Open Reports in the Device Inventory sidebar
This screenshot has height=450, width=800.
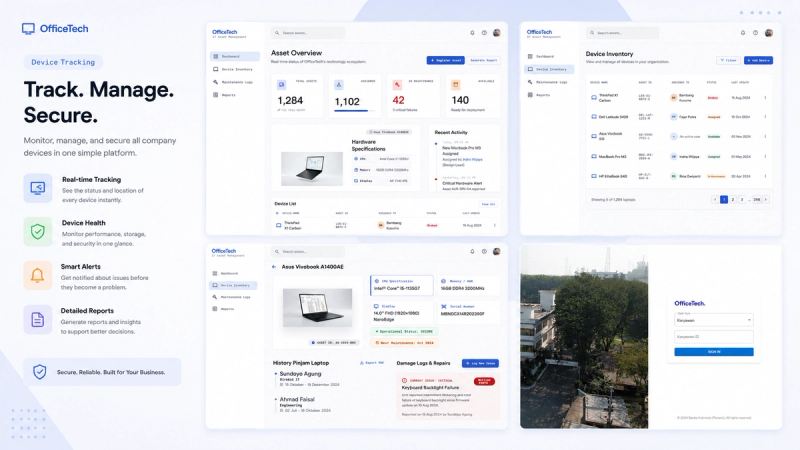549,95
